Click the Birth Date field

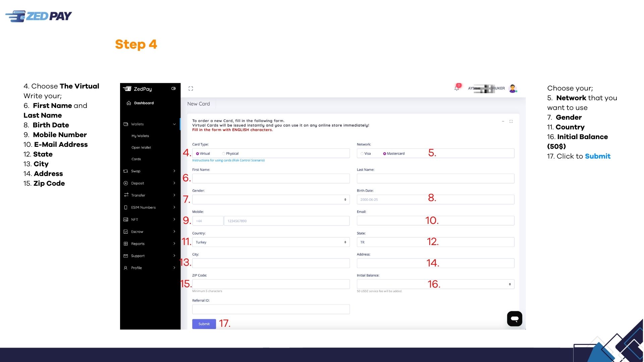(435, 199)
